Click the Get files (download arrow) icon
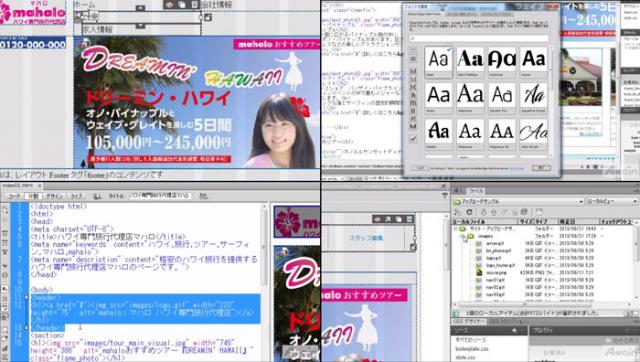 [484, 212]
